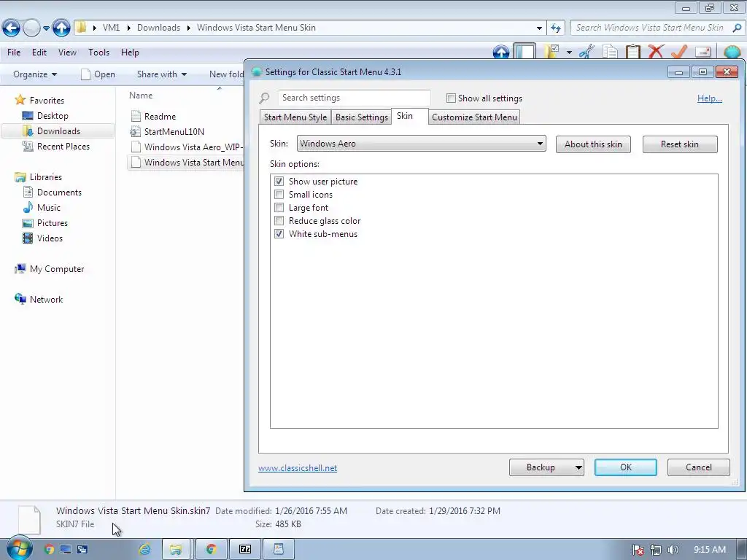Click the orange checkmark Properties icon
Screen dimensions: 747x560
(x=679, y=52)
